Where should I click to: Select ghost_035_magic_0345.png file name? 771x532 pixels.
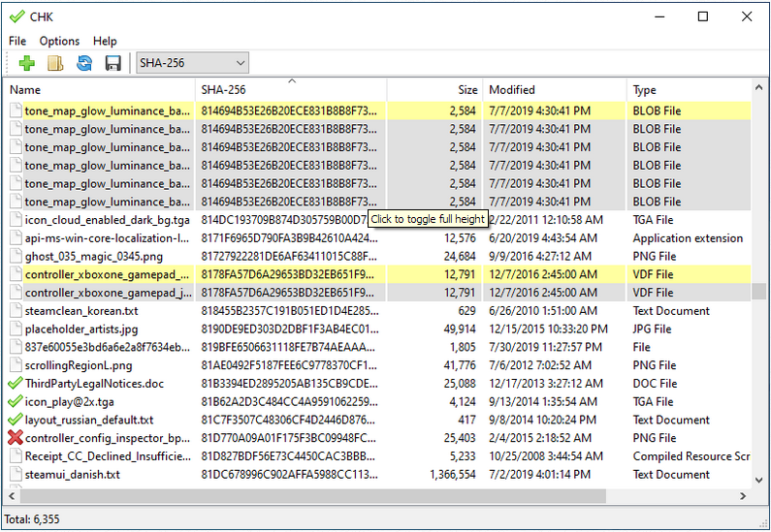(x=94, y=257)
